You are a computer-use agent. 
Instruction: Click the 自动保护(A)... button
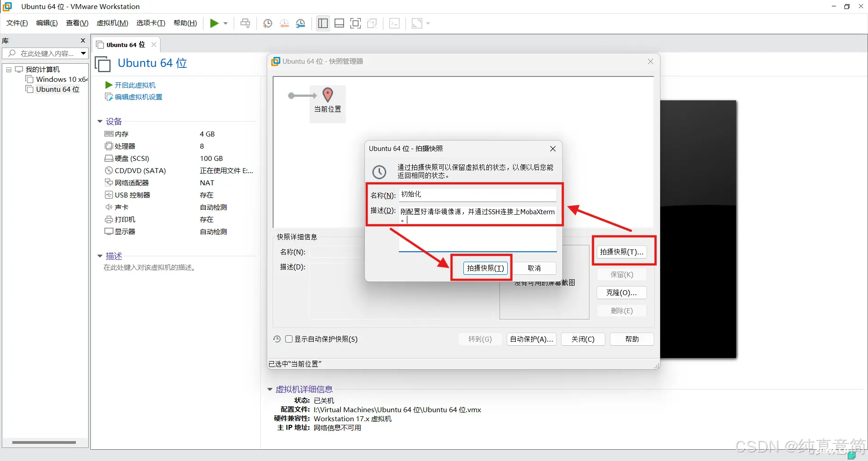(x=532, y=339)
